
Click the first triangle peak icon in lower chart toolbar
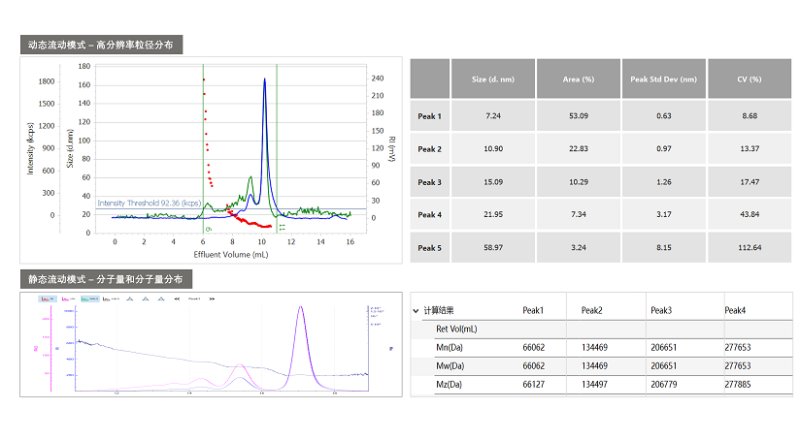click(130, 298)
